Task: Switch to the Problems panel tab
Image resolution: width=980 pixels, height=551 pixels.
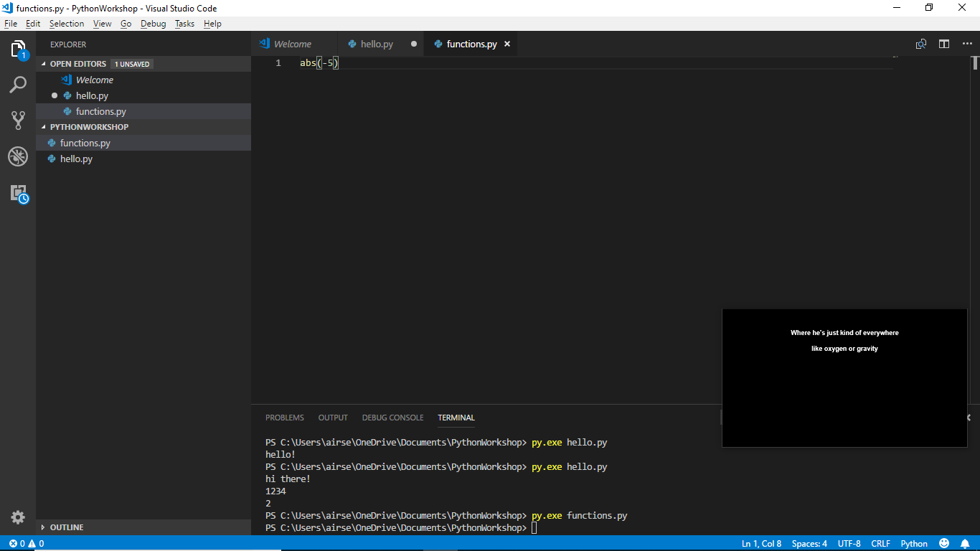Action: 285,418
